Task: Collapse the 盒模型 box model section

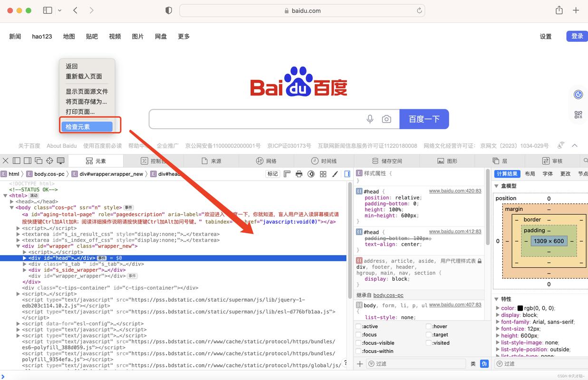Action: (497, 187)
